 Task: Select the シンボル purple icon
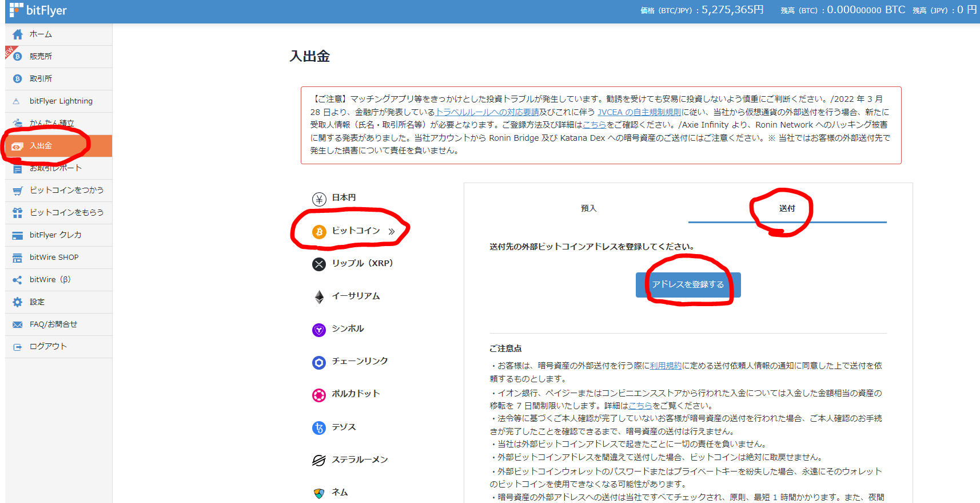tap(319, 330)
